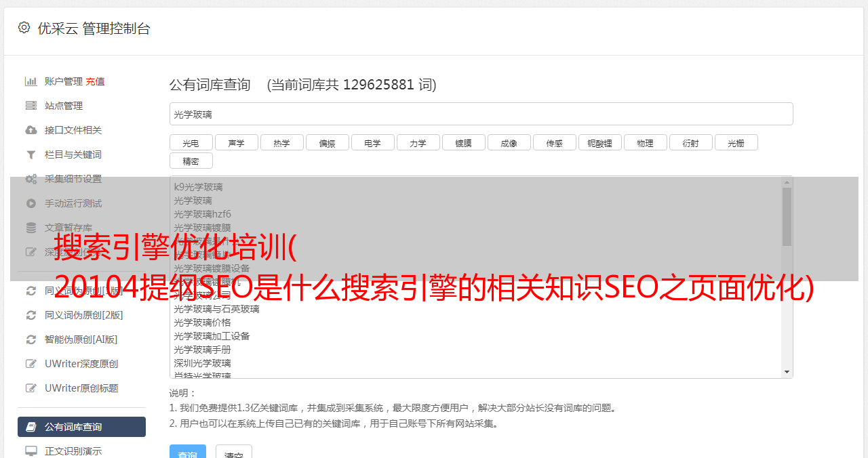Choose the 偏振 tag button
The height and width of the screenshot is (458, 868).
[x=327, y=142]
